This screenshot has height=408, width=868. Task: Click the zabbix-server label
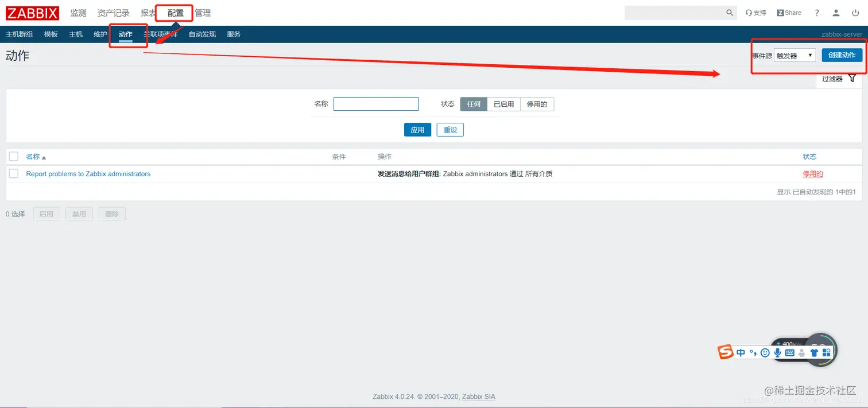pos(842,34)
